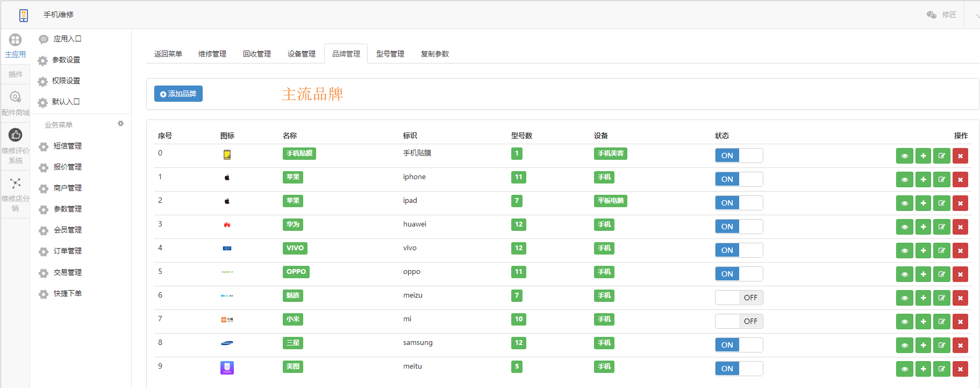980x388 pixels.
Task: Toggle the 手机贴膜 status switch off
Action: 739,156
